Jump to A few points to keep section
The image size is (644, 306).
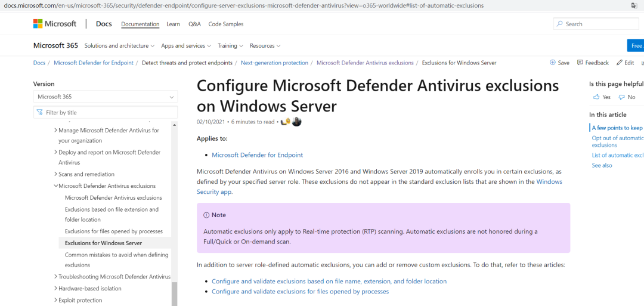pos(617,128)
